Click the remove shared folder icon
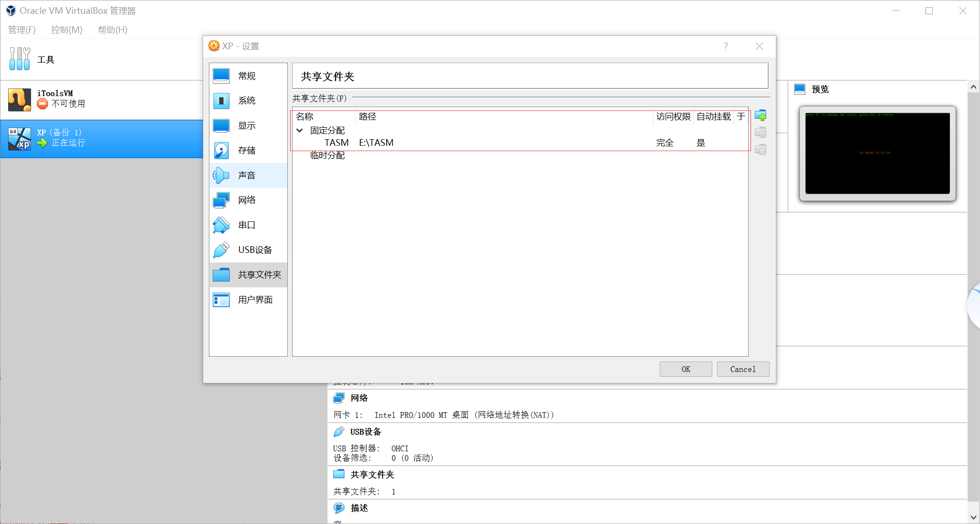Screen dimensions: 980x524 click(761, 150)
